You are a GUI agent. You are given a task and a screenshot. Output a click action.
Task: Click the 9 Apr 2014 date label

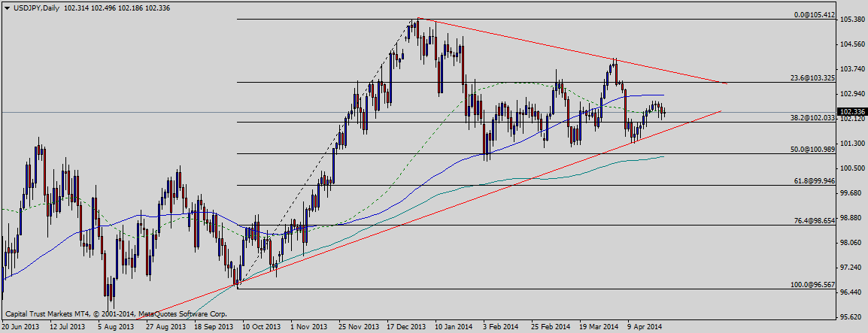(644, 327)
